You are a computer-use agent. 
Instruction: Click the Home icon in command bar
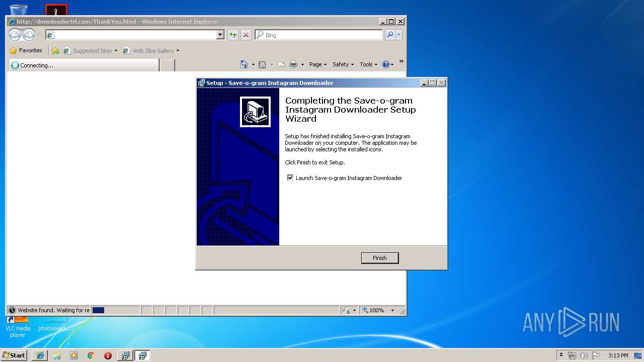(x=244, y=64)
